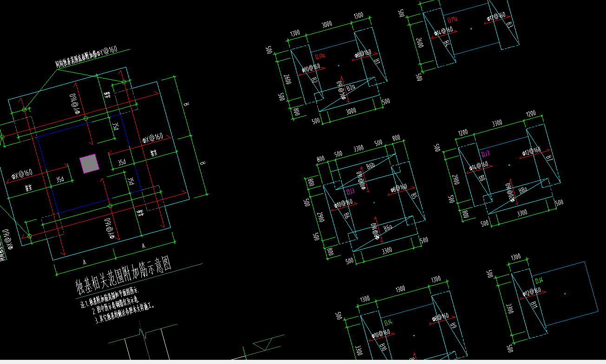
Task: Select the Φ10@160 rebar text beside B2
Action: (311, 68)
